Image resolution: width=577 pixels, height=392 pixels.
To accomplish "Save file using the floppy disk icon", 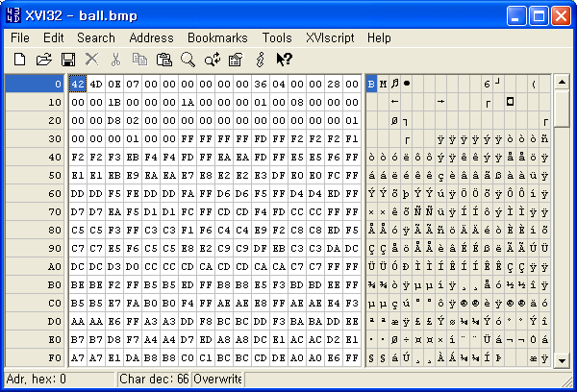I will pyautogui.click(x=68, y=60).
